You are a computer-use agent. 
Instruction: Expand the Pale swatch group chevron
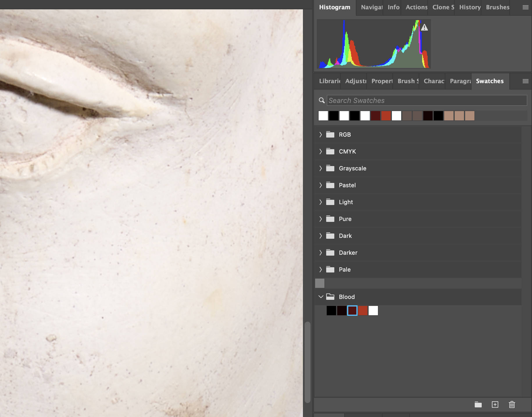click(x=321, y=269)
